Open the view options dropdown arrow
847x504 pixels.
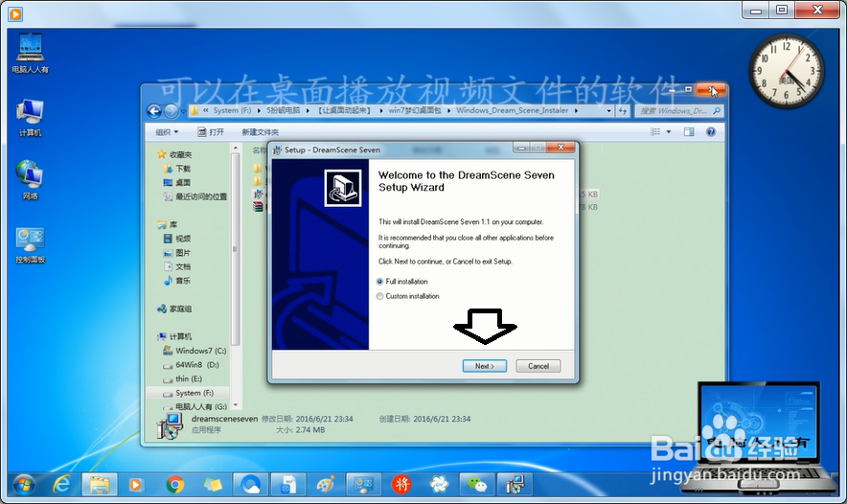pos(668,132)
